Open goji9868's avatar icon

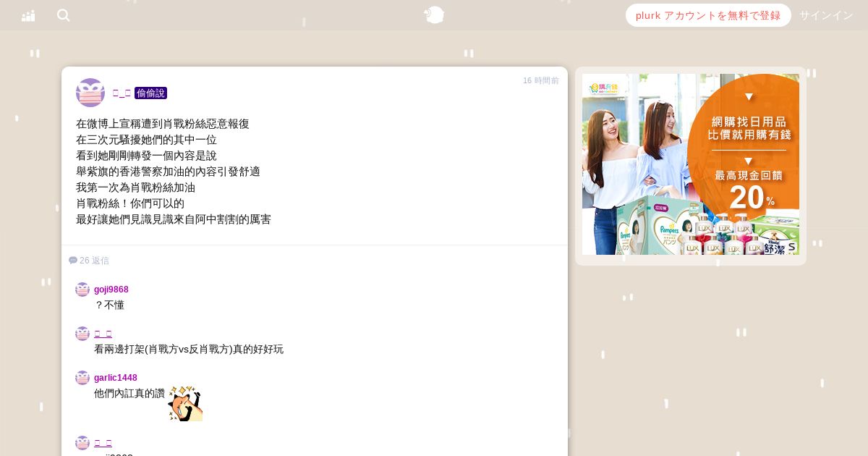tap(82, 290)
